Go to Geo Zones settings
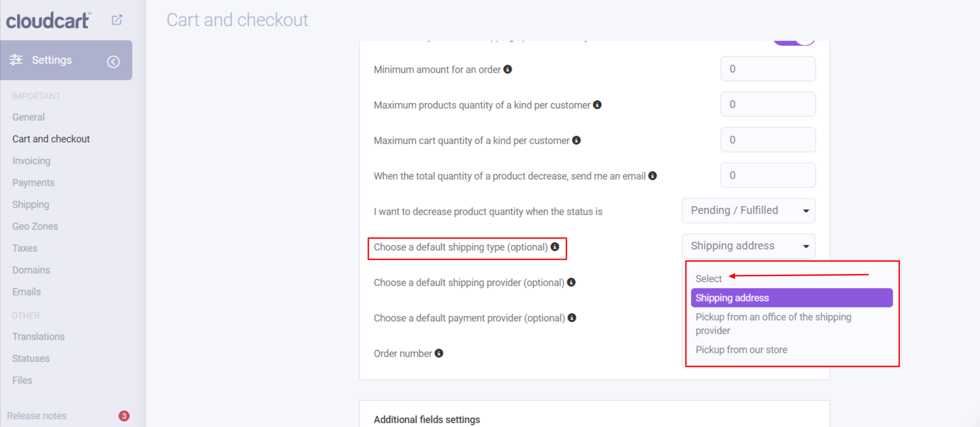Viewport: 980px width, 427px height. 35,226
